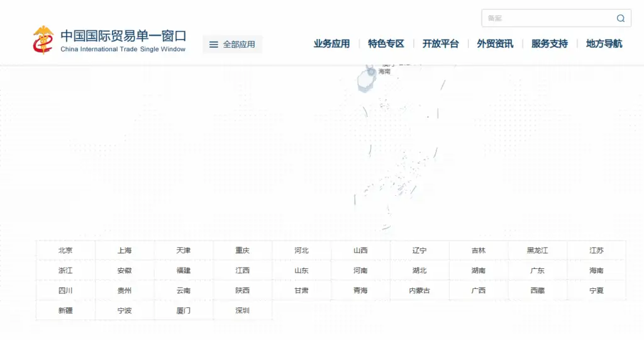Expand the 地方导航 navigation menu
Image resolution: width=644 pixels, height=340 pixels.
click(604, 43)
